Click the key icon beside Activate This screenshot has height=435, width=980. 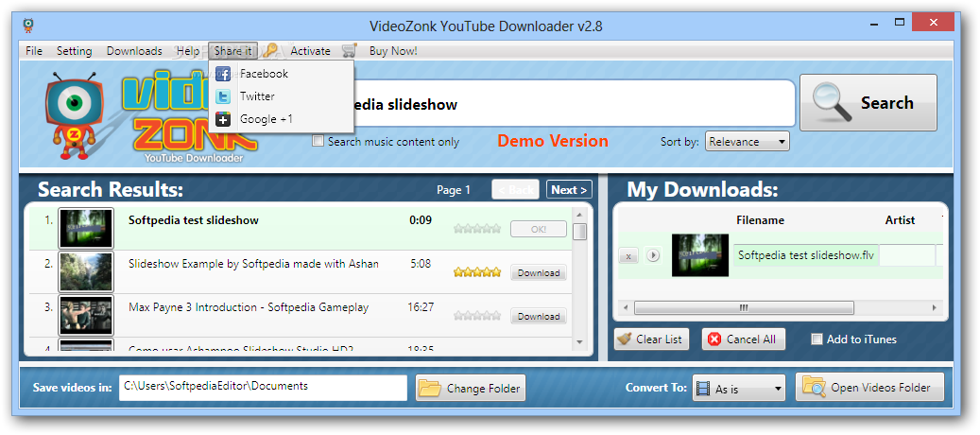tap(270, 51)
